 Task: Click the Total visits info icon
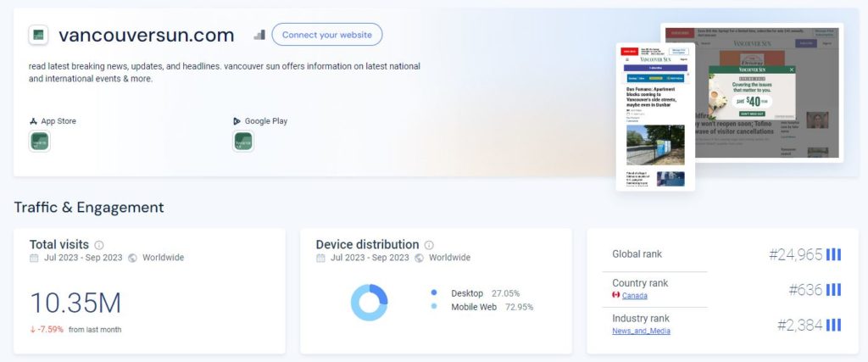coord(98,245)
